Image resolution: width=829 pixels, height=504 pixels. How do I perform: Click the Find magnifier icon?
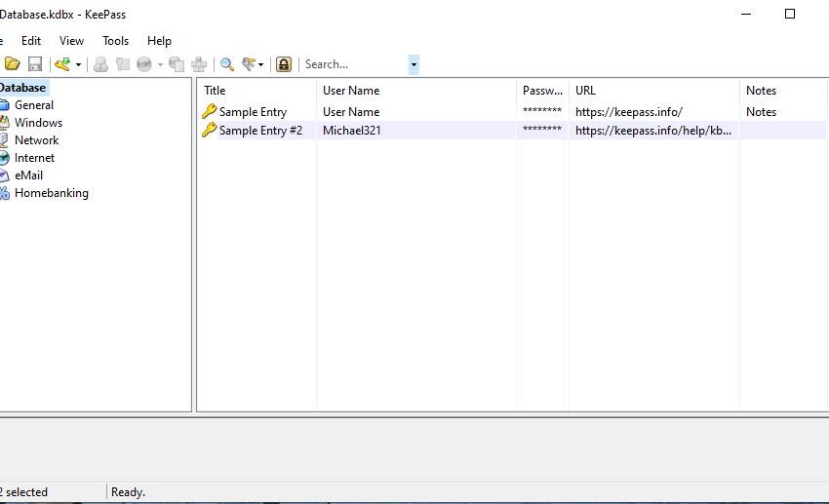(227, 64)
